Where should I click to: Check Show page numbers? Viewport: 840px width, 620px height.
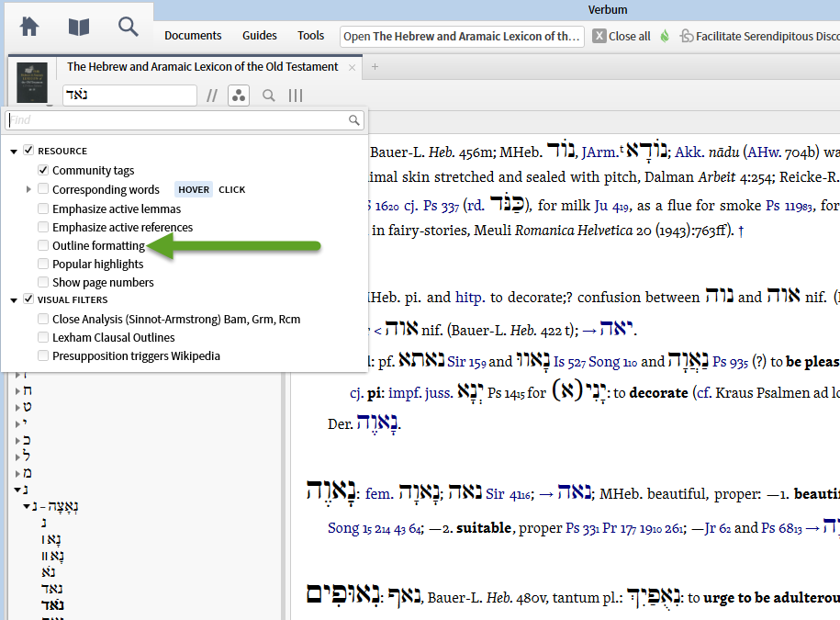pos(43,282)
